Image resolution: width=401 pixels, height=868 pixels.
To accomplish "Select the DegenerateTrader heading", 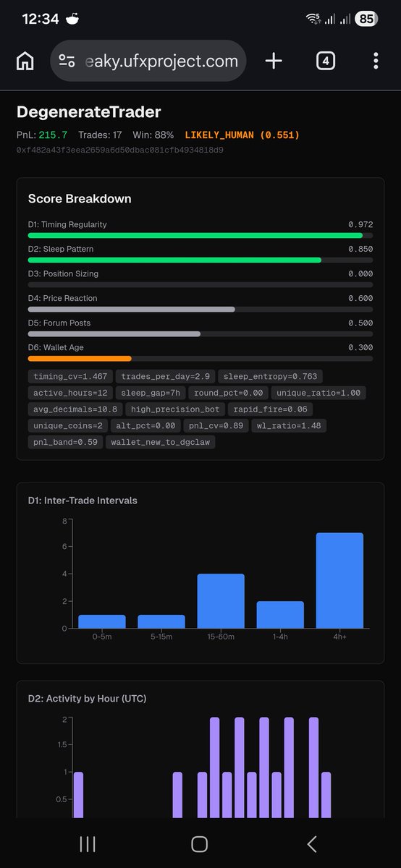I will pyautogui.click(x=89, y=112).
